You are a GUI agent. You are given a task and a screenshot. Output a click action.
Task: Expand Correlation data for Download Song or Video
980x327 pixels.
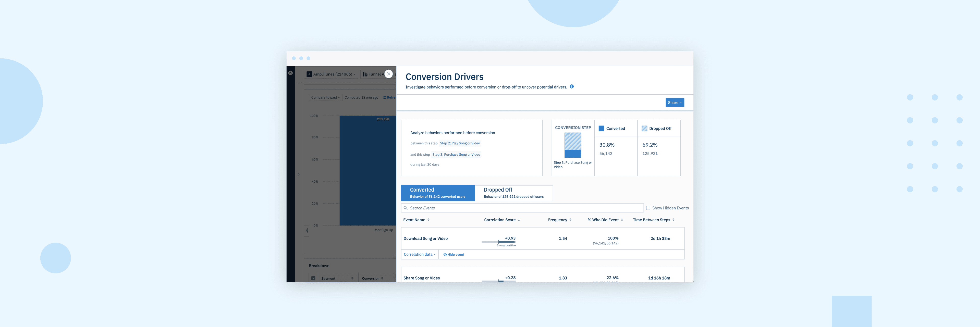click(420, 255)
